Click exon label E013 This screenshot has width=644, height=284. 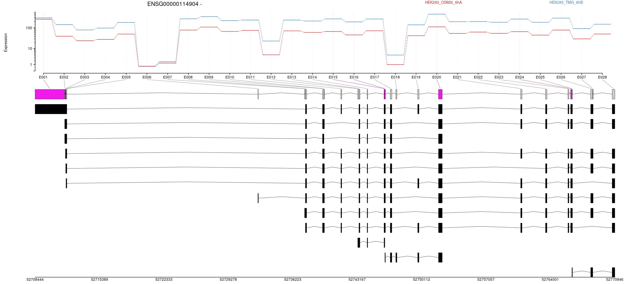(292, 77)
